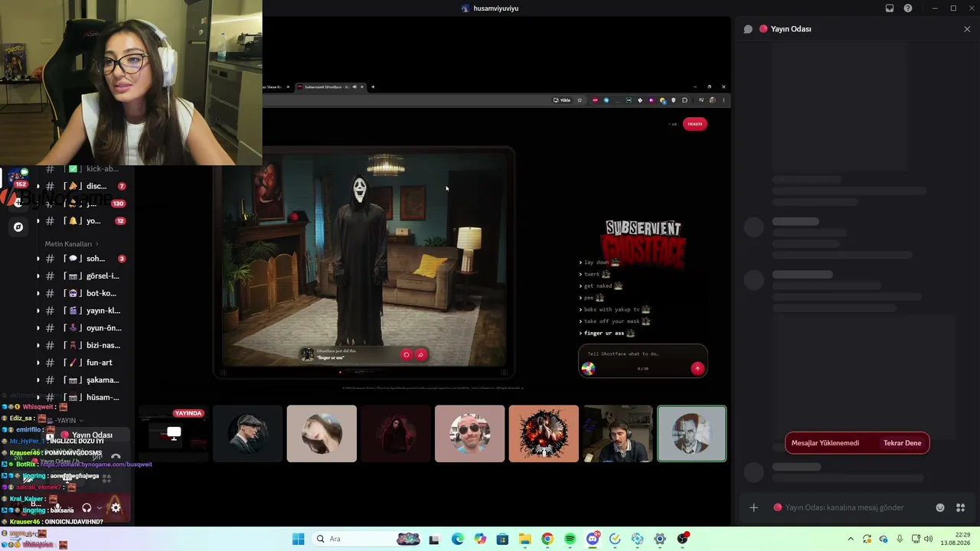This screenshot has height=551, width=980.
Task: Open the şakama... text channel
Action: [88, 380]
